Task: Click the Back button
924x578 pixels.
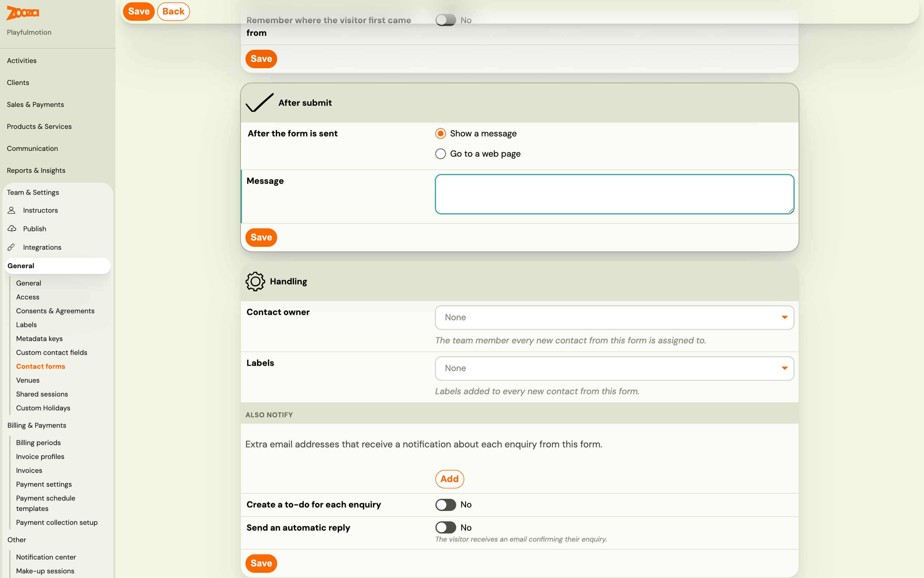Action: coord(173,12)
